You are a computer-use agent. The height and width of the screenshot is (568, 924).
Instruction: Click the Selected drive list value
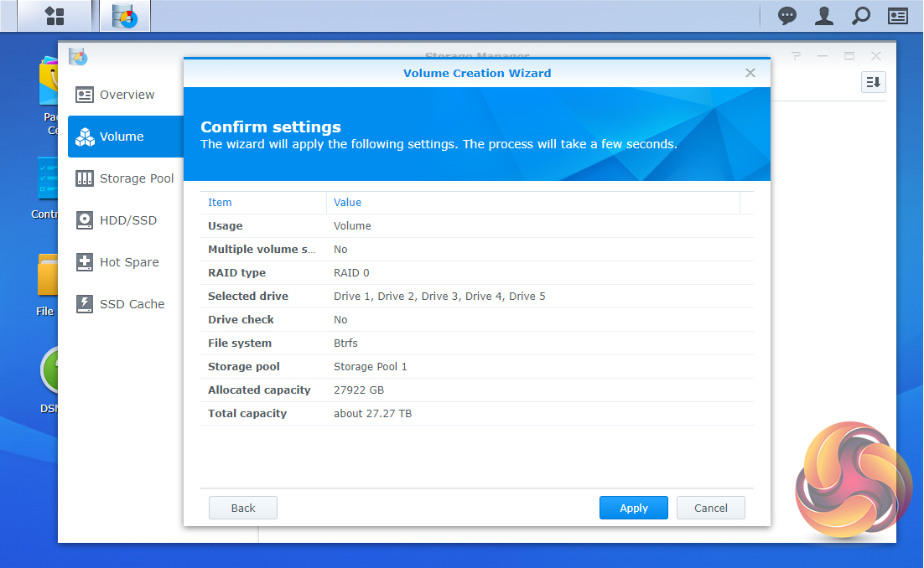click(439, 296)
